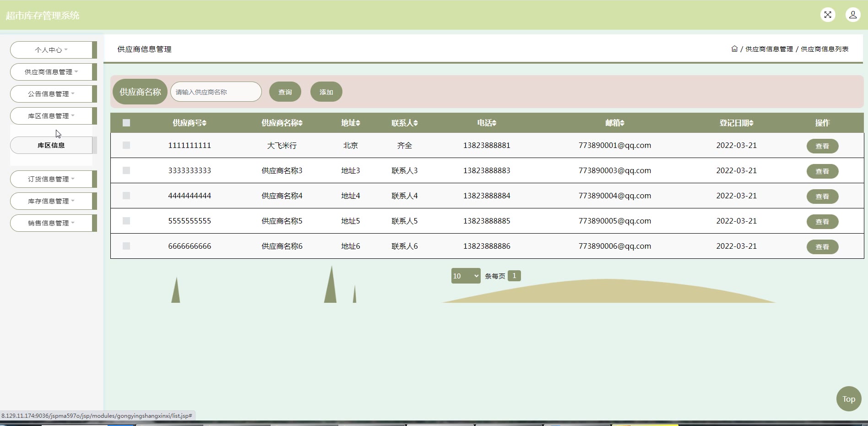
Task: Click the 添加 button to add supplier
Action: [326, 92]
